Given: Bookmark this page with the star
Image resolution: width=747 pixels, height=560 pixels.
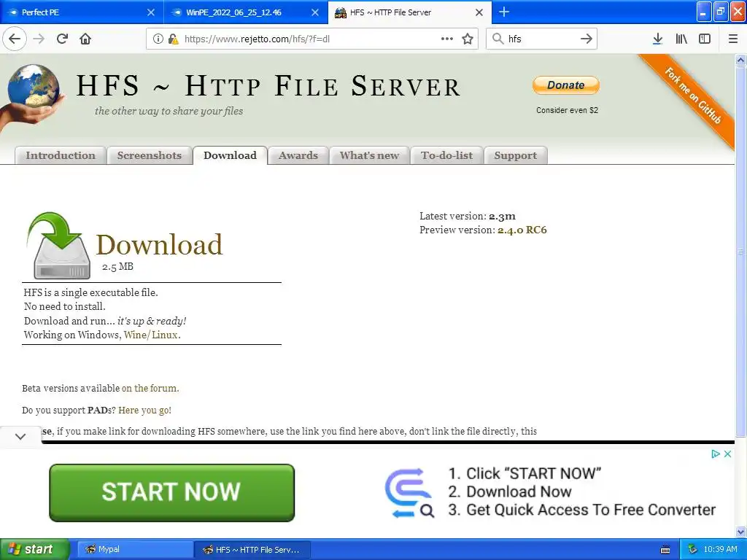Looking at the screenshot, I should pyautogui.click(x=468, y=39).
